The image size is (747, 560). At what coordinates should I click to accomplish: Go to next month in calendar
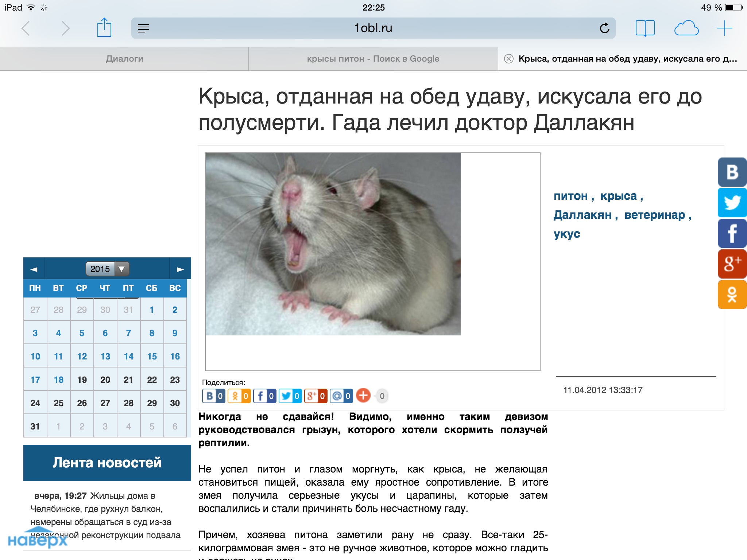point(180,269)
